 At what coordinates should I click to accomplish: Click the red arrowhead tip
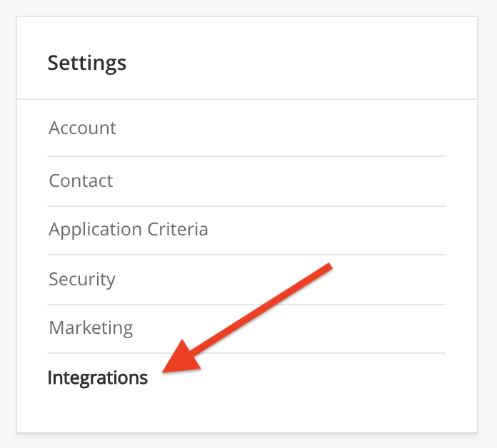point(166,370)
